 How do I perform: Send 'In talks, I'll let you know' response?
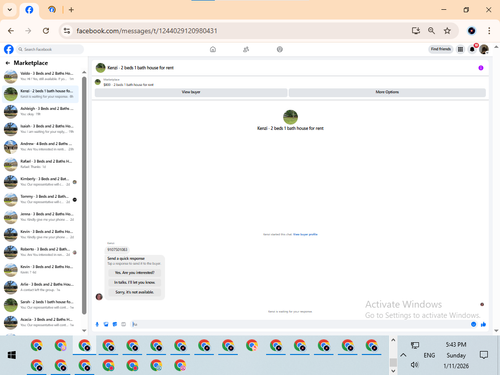[135, 282]
